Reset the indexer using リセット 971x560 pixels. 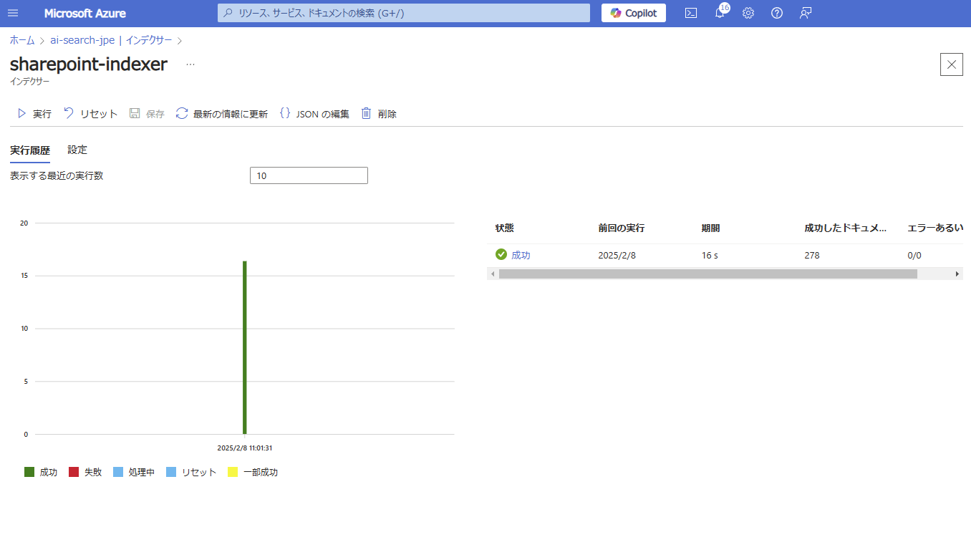(x=90, y=113)
